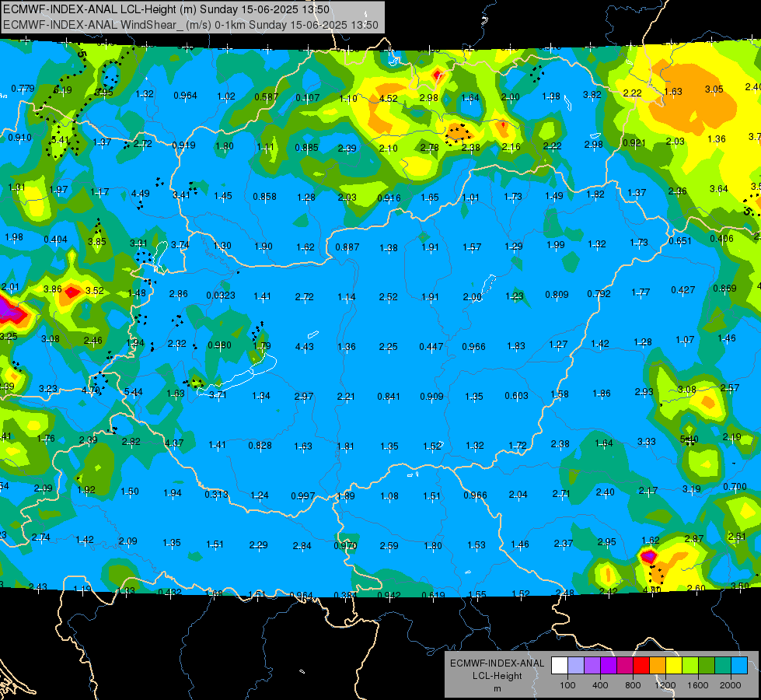
Task: Click the wind shear value 2.52
Action: click(x=388, y=297)
